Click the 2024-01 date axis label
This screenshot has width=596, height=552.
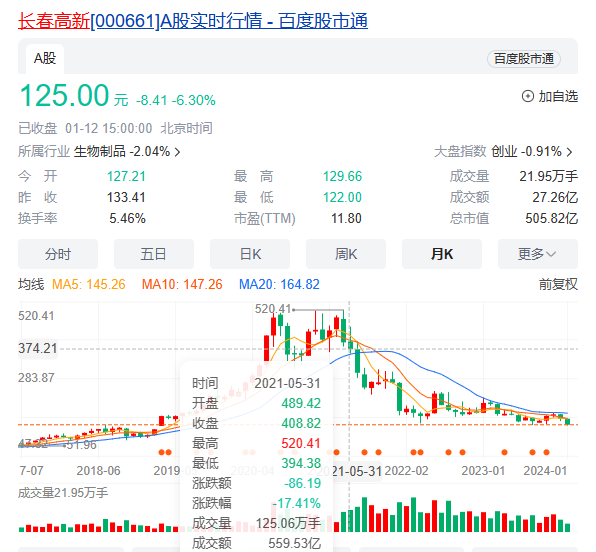545,471
